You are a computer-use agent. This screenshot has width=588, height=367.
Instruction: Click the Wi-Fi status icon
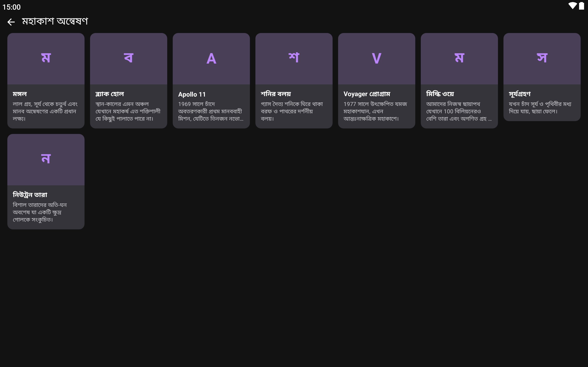pos(572,6)
